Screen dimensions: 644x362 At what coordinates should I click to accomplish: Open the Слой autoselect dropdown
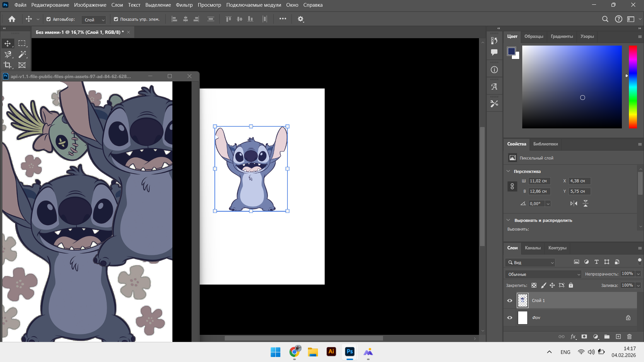coord(94,20)
